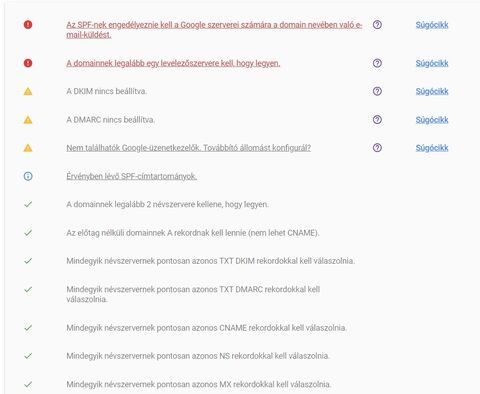Click the green checkmark for 2 névszervere row
Screen dimensions: 480x394
pyautogui.click(x=28, y=204)
